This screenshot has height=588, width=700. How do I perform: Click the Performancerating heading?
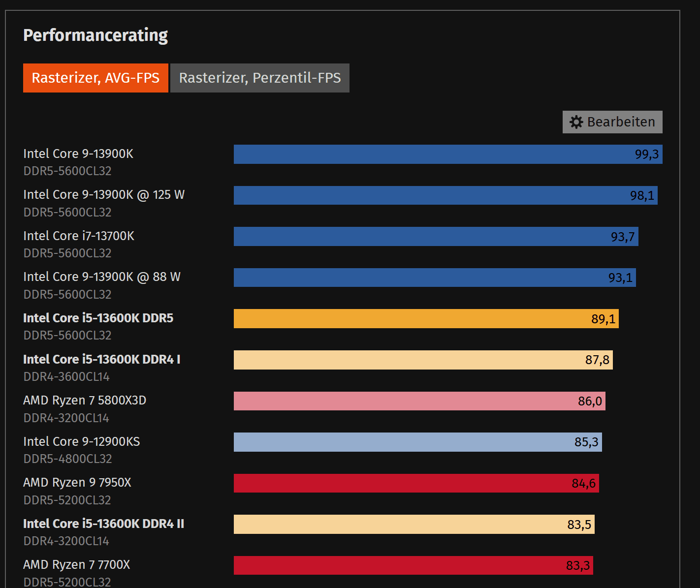click(95, 35)
